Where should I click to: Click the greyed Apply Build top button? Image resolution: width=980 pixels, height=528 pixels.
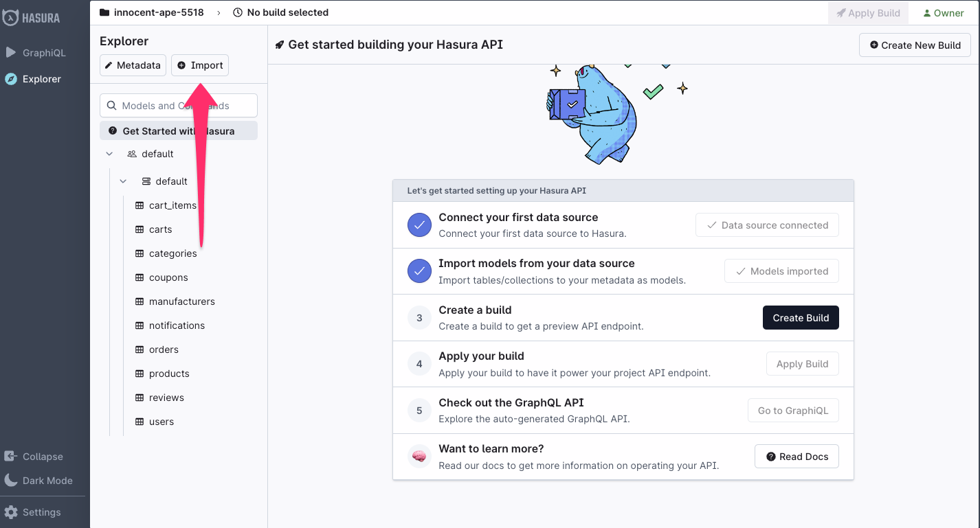868,13
